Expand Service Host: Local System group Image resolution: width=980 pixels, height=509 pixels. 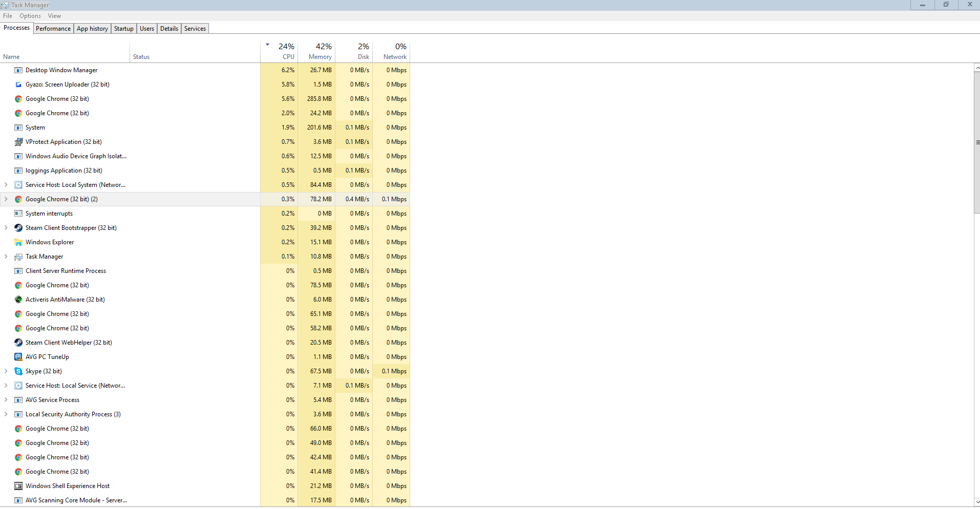6,185
